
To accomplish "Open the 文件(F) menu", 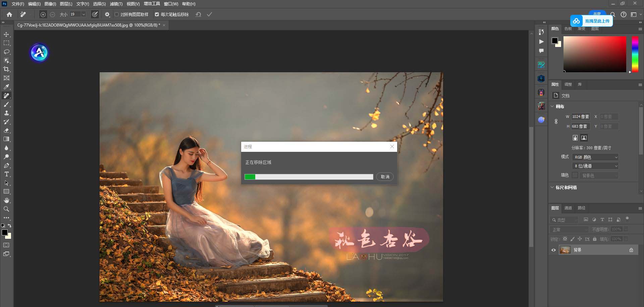I will click(18, 4).
